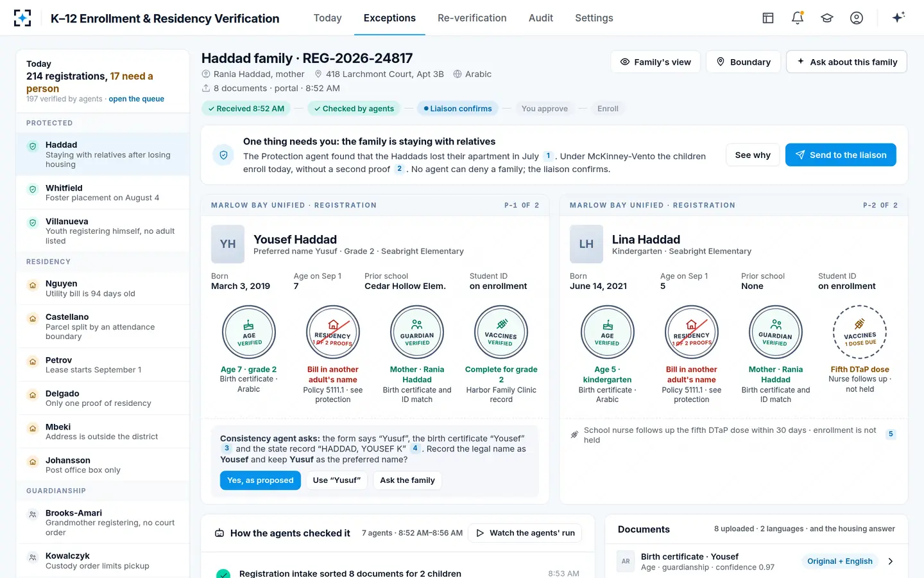
Task: Click the app logo icon
Action: tap(22, 18)
